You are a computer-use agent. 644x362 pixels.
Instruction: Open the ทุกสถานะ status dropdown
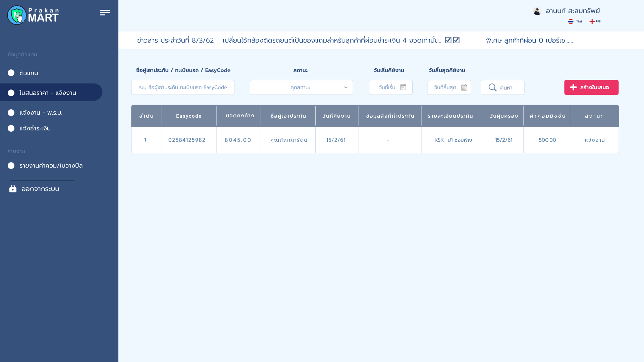pos(301,87)
